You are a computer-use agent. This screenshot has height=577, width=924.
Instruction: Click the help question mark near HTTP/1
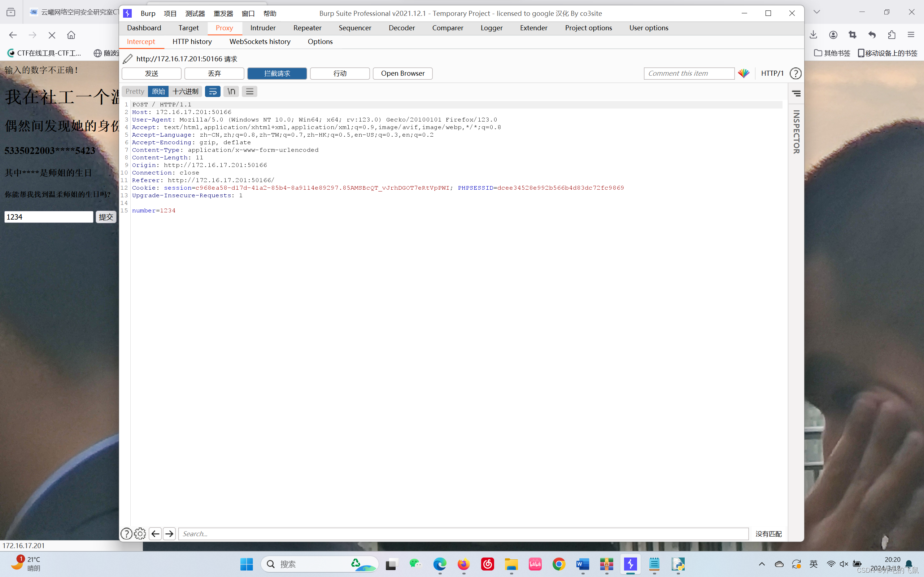[796, 73]
